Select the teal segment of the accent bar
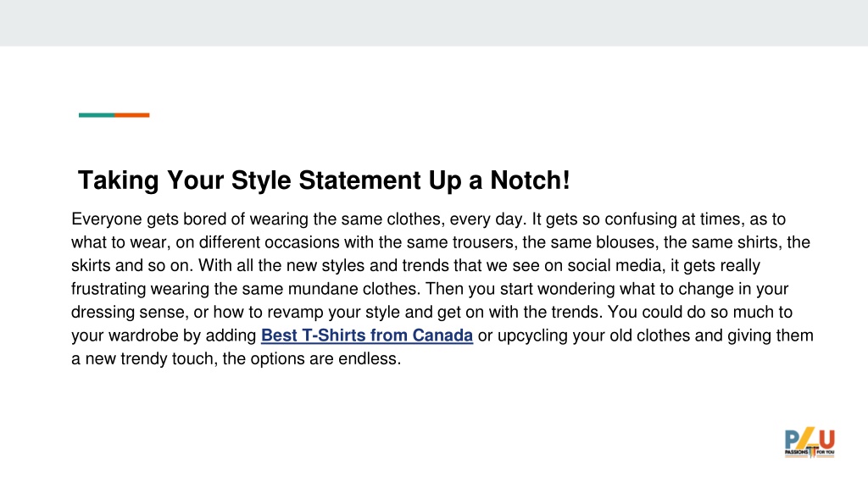Viewport: 868px width, 488px height. click(97, 115)
